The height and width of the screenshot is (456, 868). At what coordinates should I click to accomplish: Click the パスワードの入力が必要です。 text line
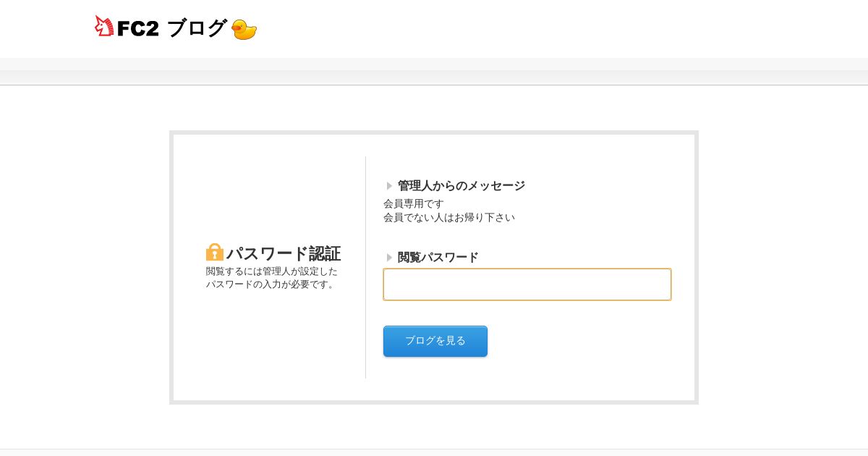click(272, 284)
